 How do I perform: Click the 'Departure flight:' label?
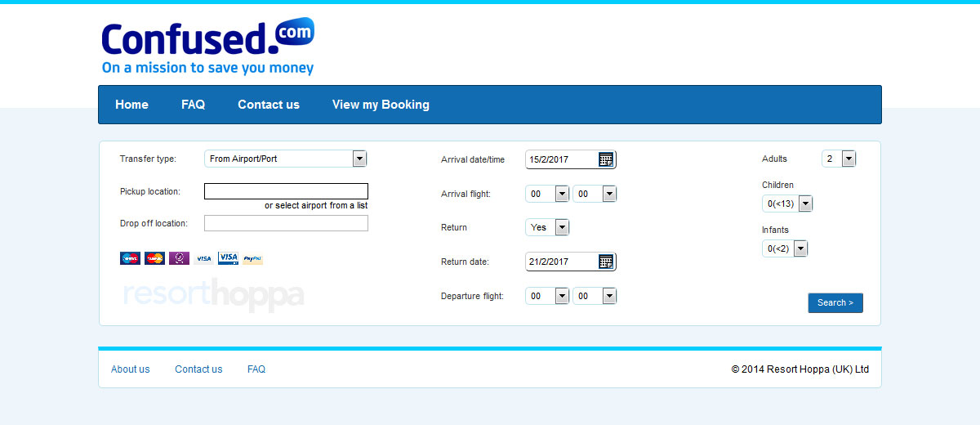coord(472,296)
